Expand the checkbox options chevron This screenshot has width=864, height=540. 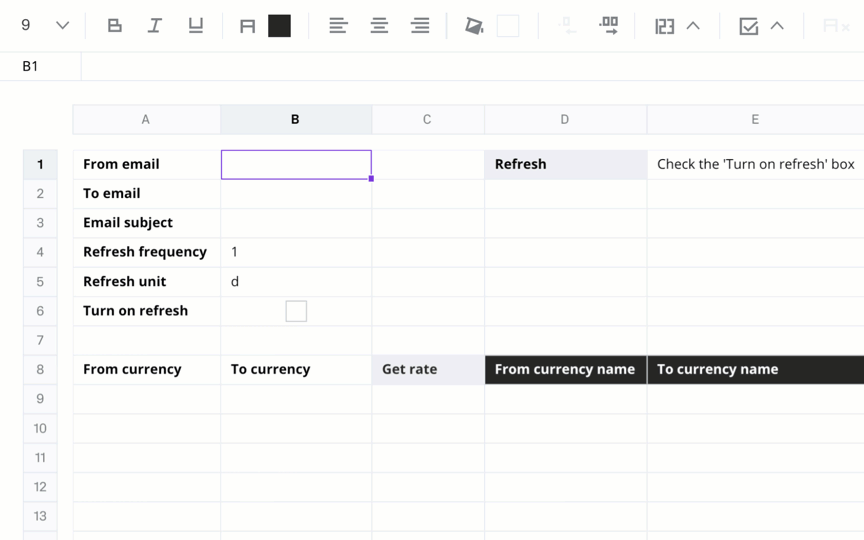(x=777, y=26)
